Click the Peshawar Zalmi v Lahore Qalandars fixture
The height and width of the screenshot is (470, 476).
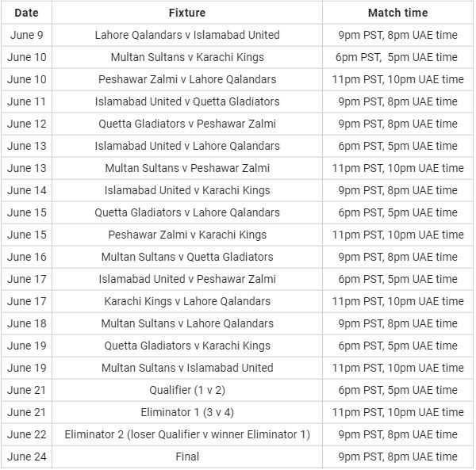(x=187, y=79)
